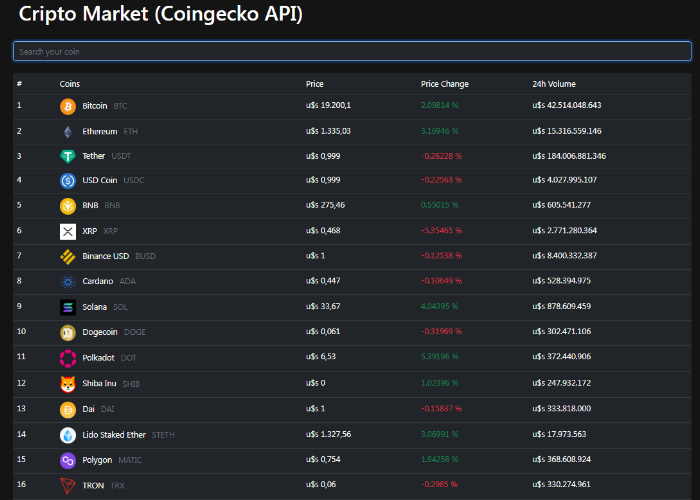Click the Dogecoin logo
Screen dimensions: 700x500
pyautogui.click(x=68, y=333)
